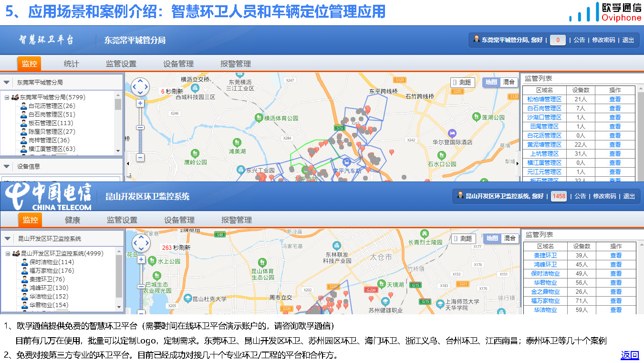Select 板石管理区(113) person icon
The image size is (644, 363).
pos(23,123)
